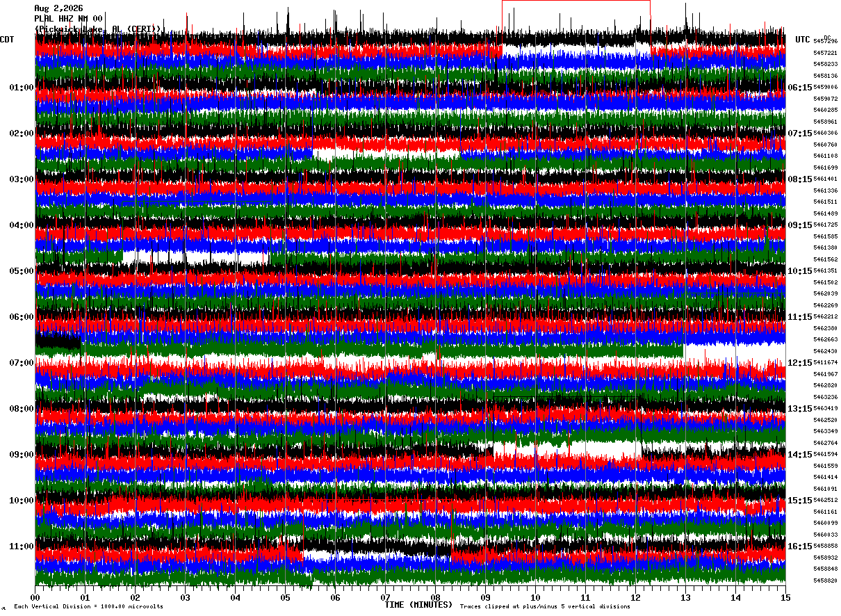Click the "Each Vertical Division = 1000.00 microvolts" note
841x616 pixels.
click(x=88, y=607)
